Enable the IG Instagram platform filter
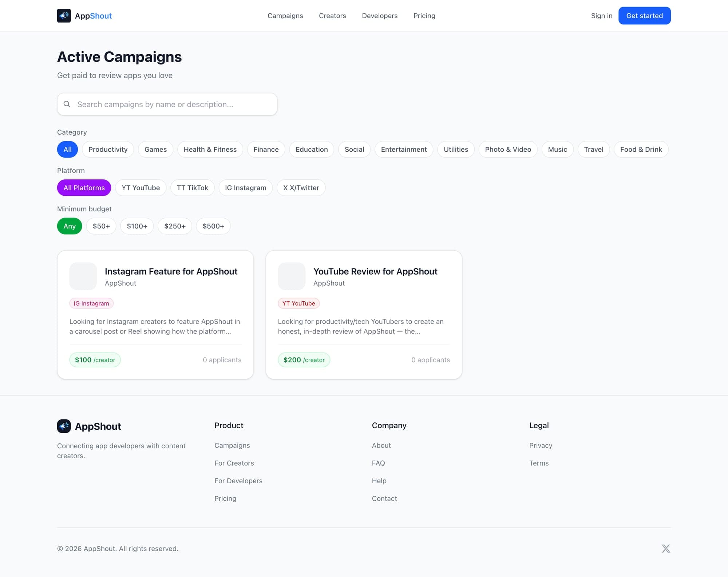The image size is (728, 577). coord(245,188)
